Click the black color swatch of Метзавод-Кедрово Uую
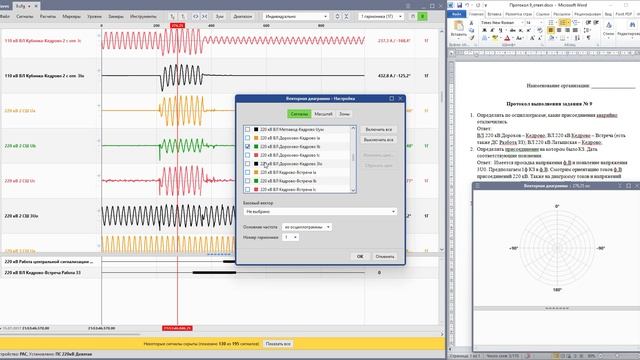This screenshot has width=640, height=360. [x=256, y=129]
